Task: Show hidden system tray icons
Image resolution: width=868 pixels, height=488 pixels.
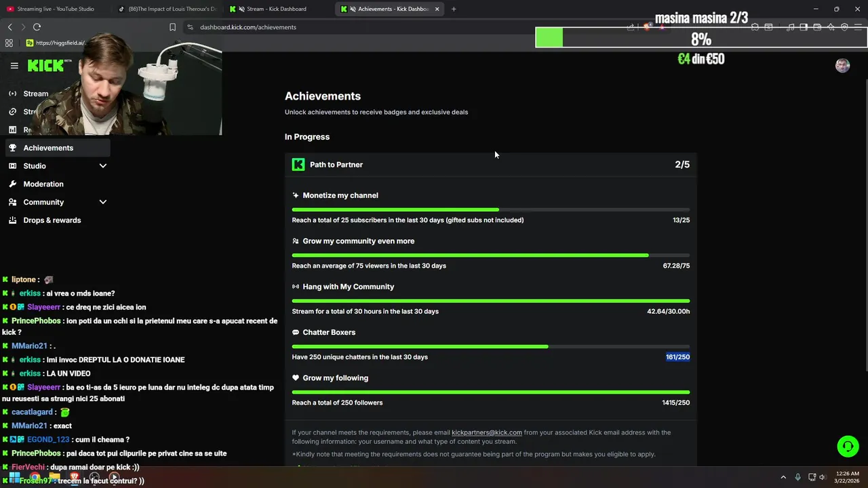Action: [x=783, y=477]
